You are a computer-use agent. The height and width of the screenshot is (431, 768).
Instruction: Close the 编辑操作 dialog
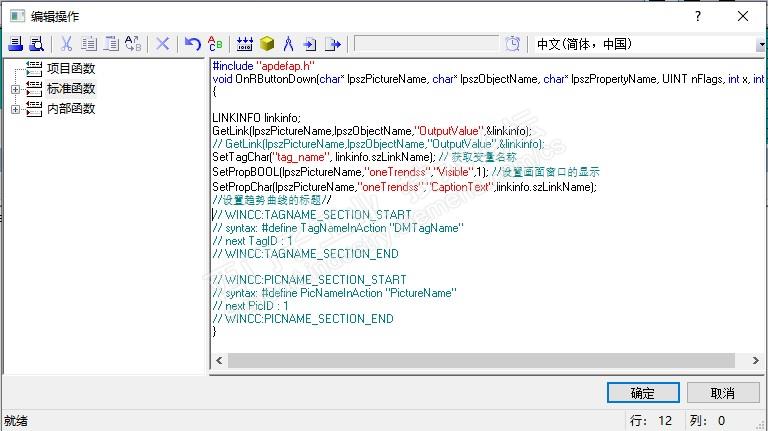[743, 16]
